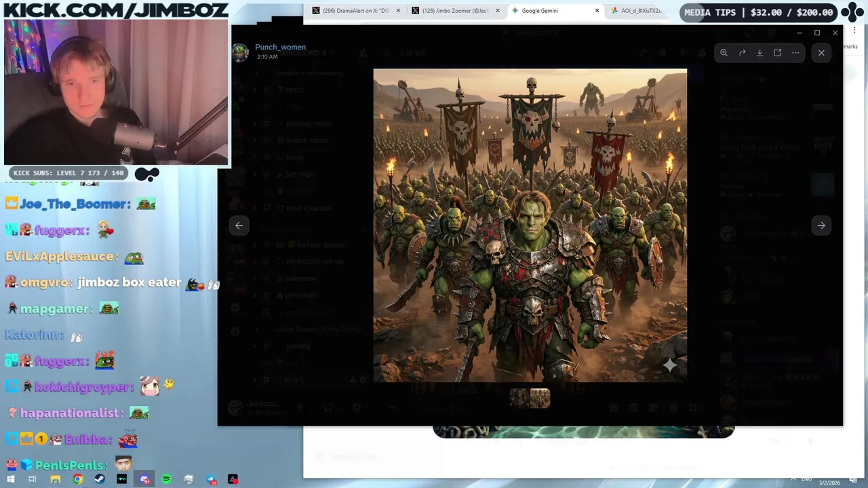Close the Discord image viewer
This screenshot has width=868, height=488.
(x=821, y=53)
